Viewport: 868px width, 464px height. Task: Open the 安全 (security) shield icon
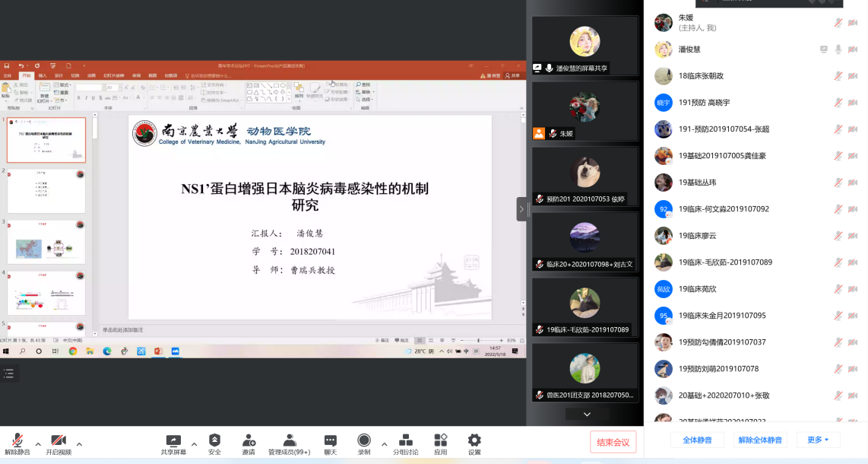tap(214, 443)
